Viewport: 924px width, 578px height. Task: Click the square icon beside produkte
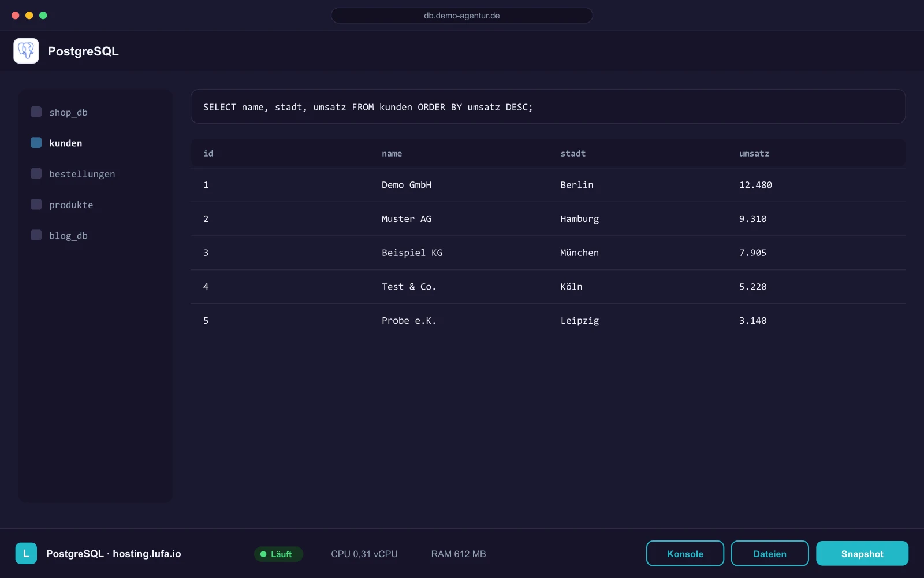[x=36, y=204]
